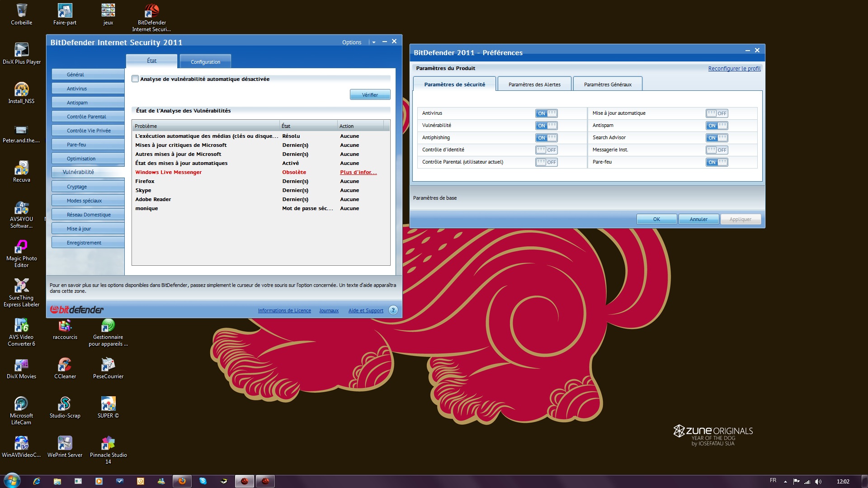868x488 pixels.
Task: Select the Adobe Reader vulnerability row
Action: [x=260, y=199]
